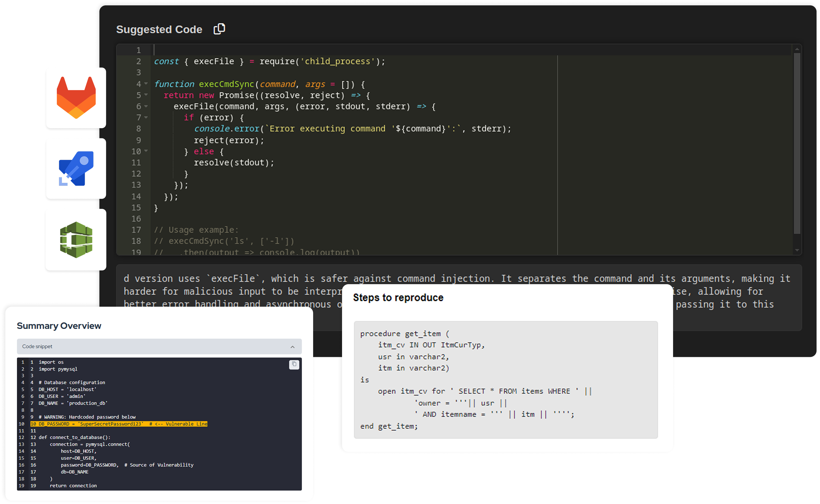Click the AWS CodeBuild green cube logo tile

[76, 239]
